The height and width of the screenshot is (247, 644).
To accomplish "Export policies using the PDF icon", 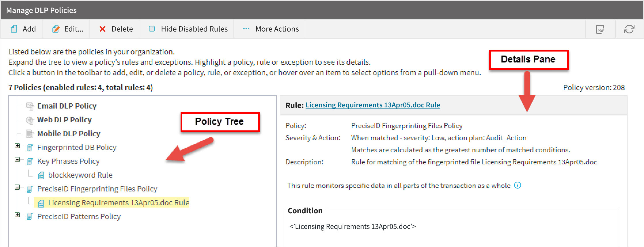I will pyautogui.click(x=600, y=29).
